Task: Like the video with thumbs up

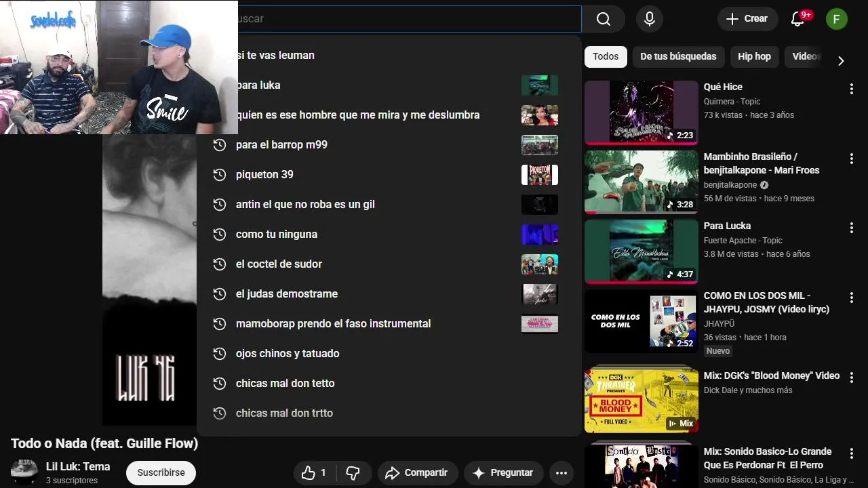Action: pyautogui.click(x=314, y=473)
